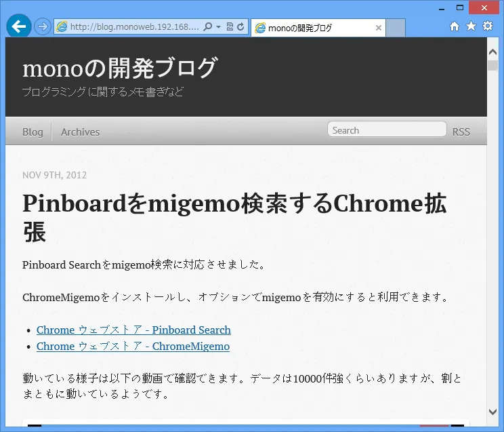Close the monoの開発ブログ tab
Image resolution: width=504 pixels, height=432 pixels.
(x=379, y=28)
